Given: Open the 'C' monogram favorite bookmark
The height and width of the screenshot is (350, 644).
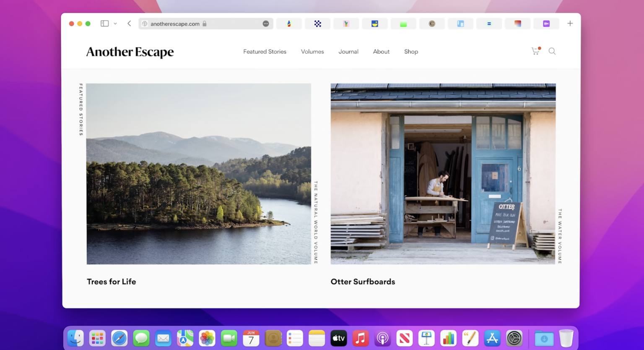Looking at the screenshot, I should click(x=432, y=24).
